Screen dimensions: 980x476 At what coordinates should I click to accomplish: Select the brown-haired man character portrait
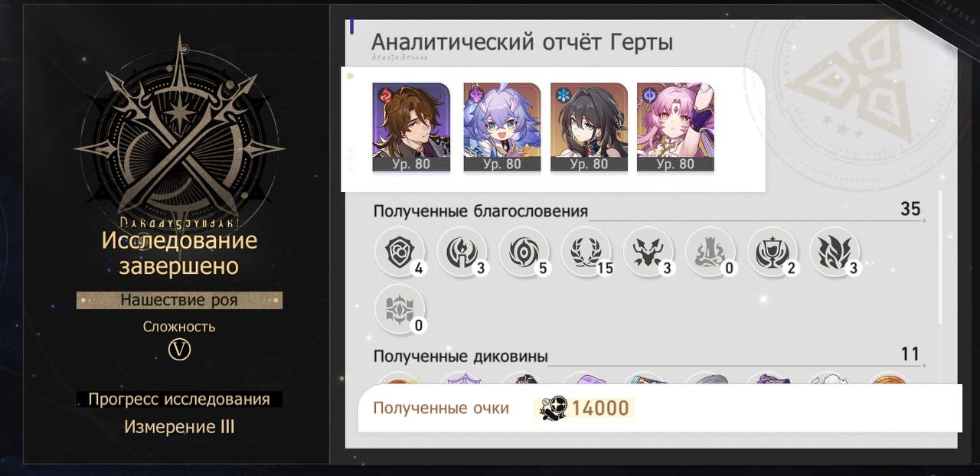[x=411, y=127]
